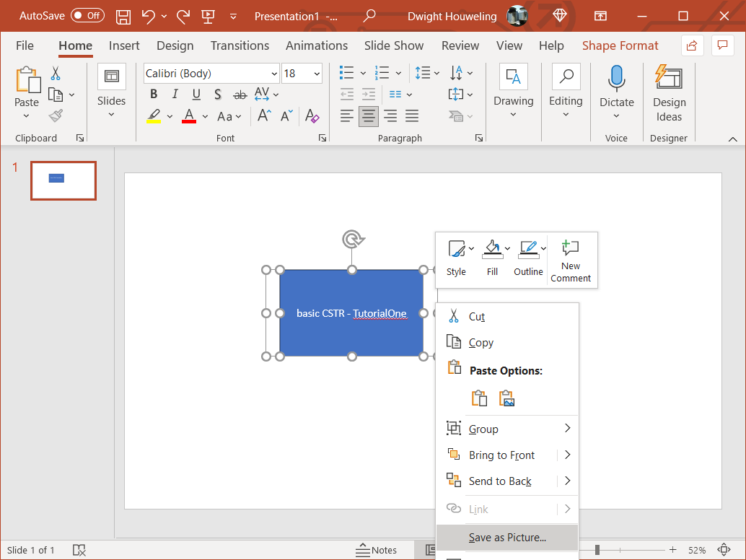Click the red font color swatch

189,116
